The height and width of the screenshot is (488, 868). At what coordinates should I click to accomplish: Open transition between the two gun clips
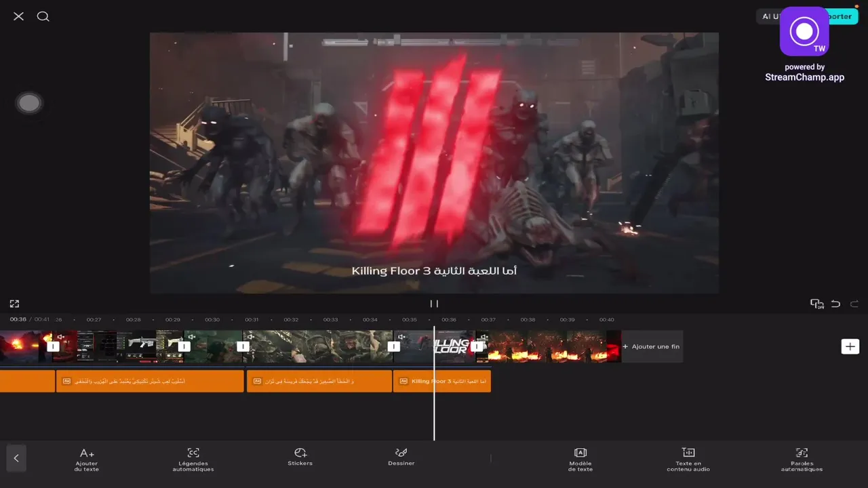coord(184,346)
